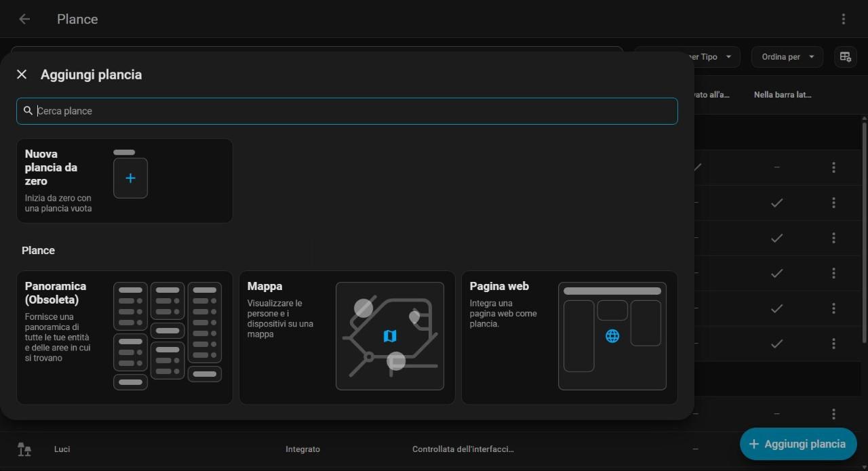
Task: Click the blue map icon in Mappa preview
Action: coord(390,336)
